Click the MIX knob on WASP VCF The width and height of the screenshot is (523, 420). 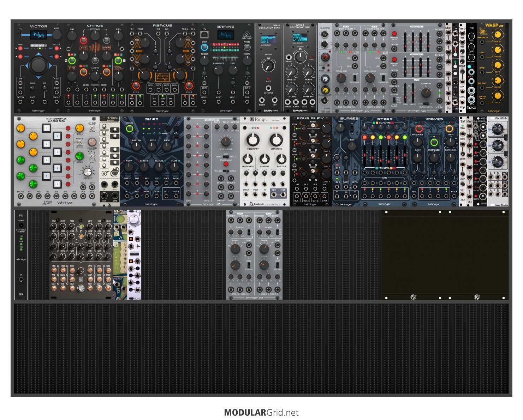coord(497,96)
